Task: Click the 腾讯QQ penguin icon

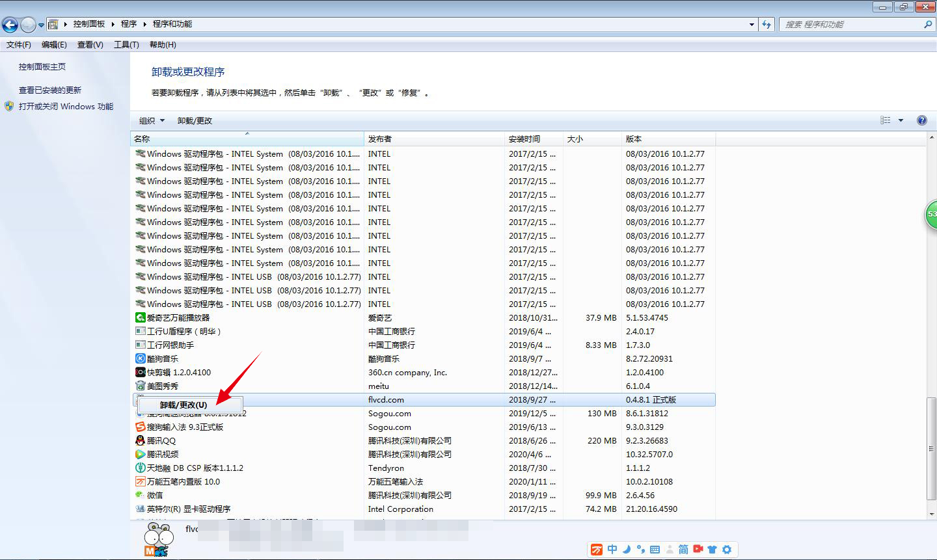Action: pos(140,441)
